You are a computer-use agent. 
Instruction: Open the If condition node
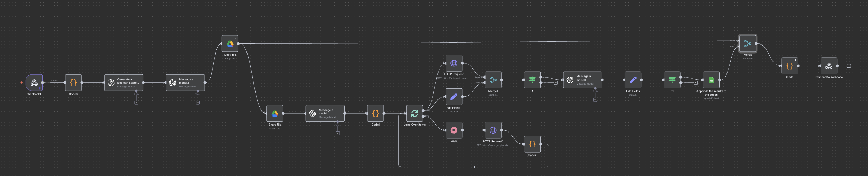click(532, 80)
